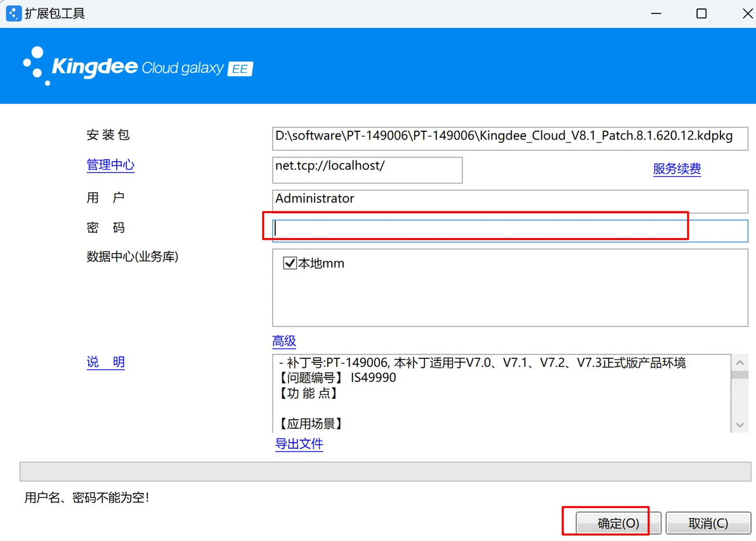Click the 补丁号:PT-149006 description line
The image size is (756, 541).
(x=482, y=363)
